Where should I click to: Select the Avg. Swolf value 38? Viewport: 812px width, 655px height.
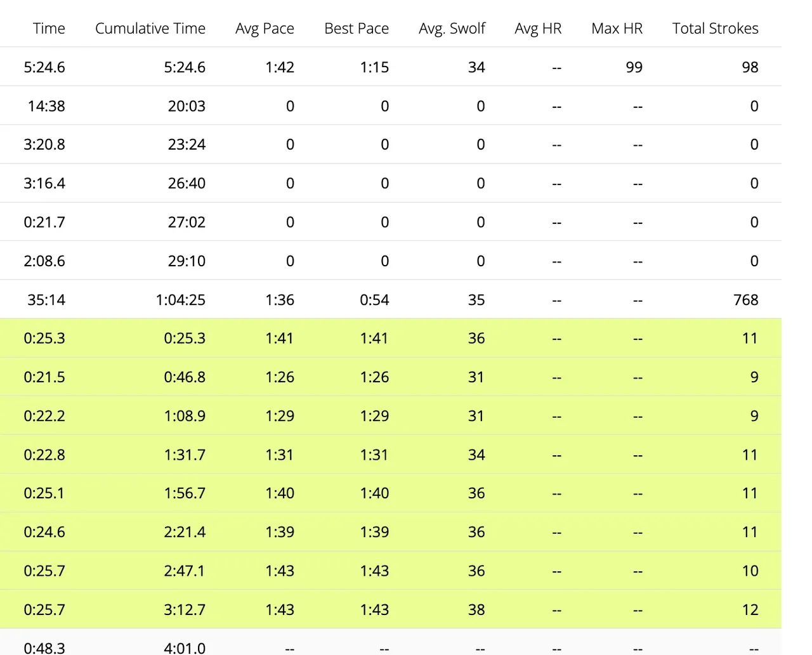[x=476, y=610]
